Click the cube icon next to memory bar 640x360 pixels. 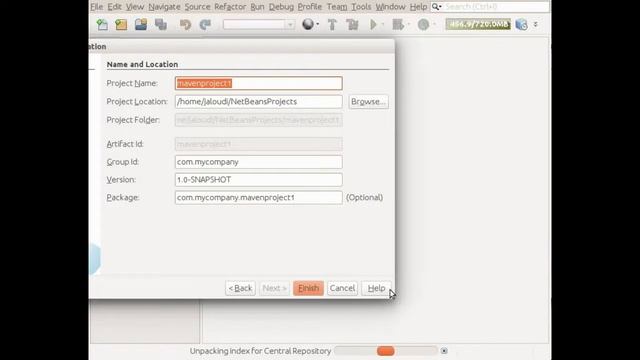coord(521,24)
